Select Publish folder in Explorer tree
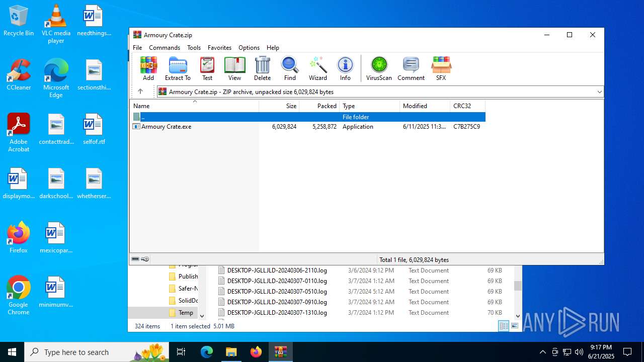The width and height of the screenshot is (644, 362). click(x=183, y=277)
